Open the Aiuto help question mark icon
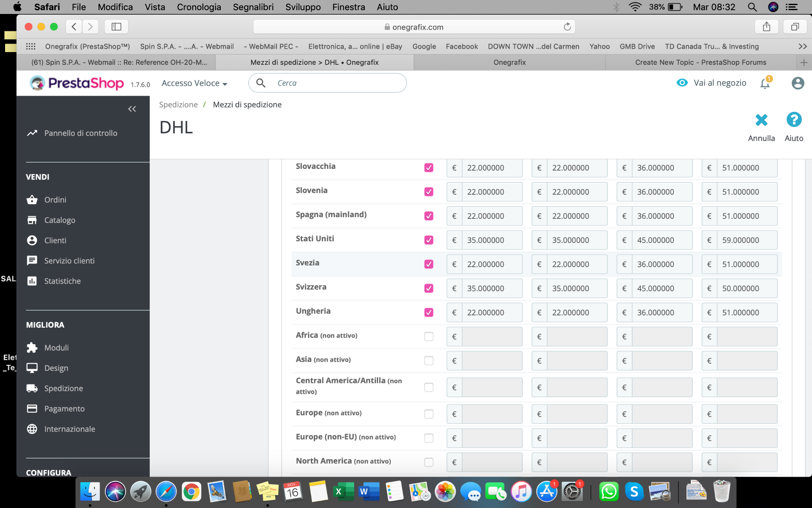 (x=794, y=120)
